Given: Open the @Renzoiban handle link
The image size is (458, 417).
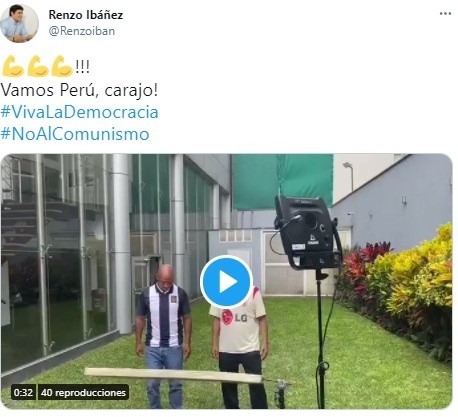Looking at the screenshot, I should click(82, 31).
